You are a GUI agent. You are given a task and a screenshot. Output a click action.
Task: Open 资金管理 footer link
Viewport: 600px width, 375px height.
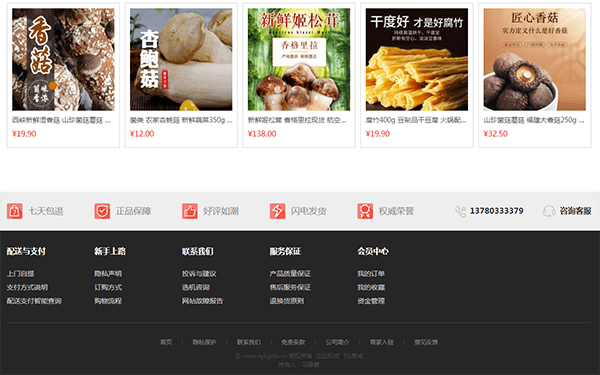(x=371, y=301)
